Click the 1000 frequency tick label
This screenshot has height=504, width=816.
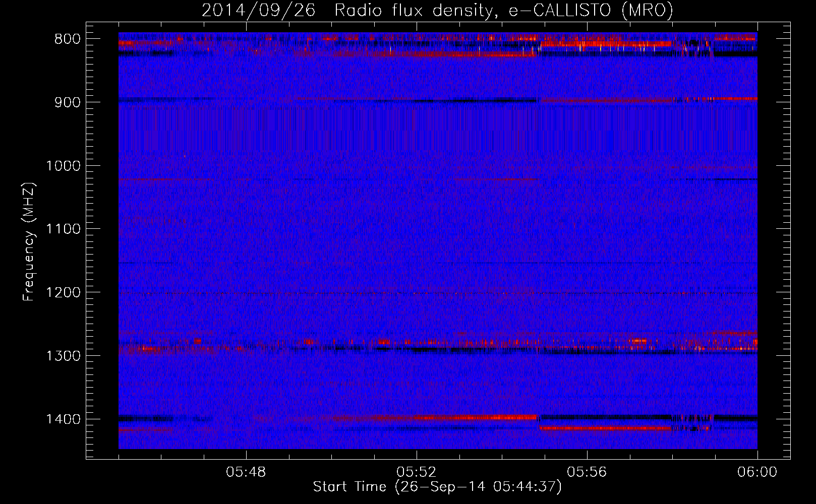[x=63, y=166]
